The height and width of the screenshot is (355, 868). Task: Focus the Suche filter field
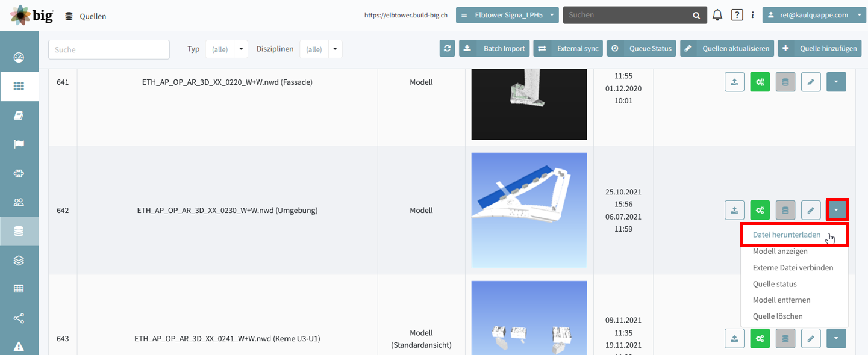point(109,49)
